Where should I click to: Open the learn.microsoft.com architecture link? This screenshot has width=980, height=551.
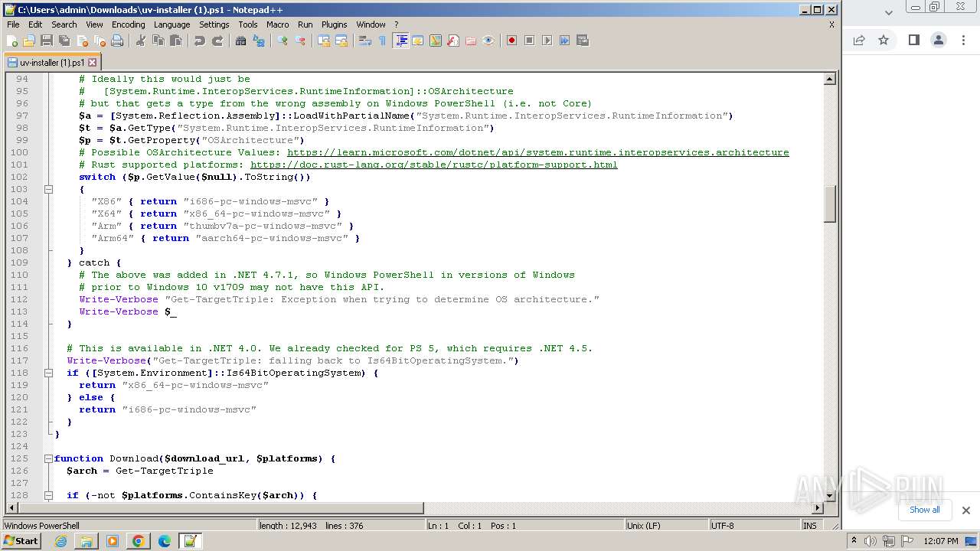point(537,152)
